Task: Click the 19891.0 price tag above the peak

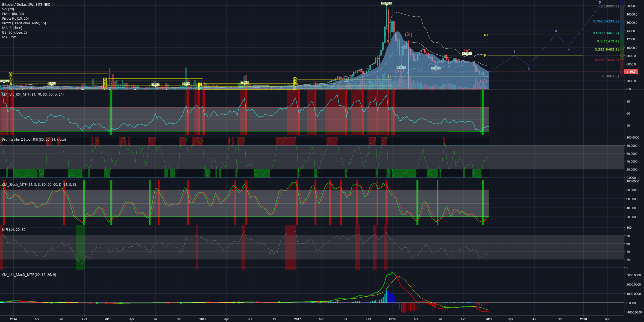Action: [x=386, y=3]
